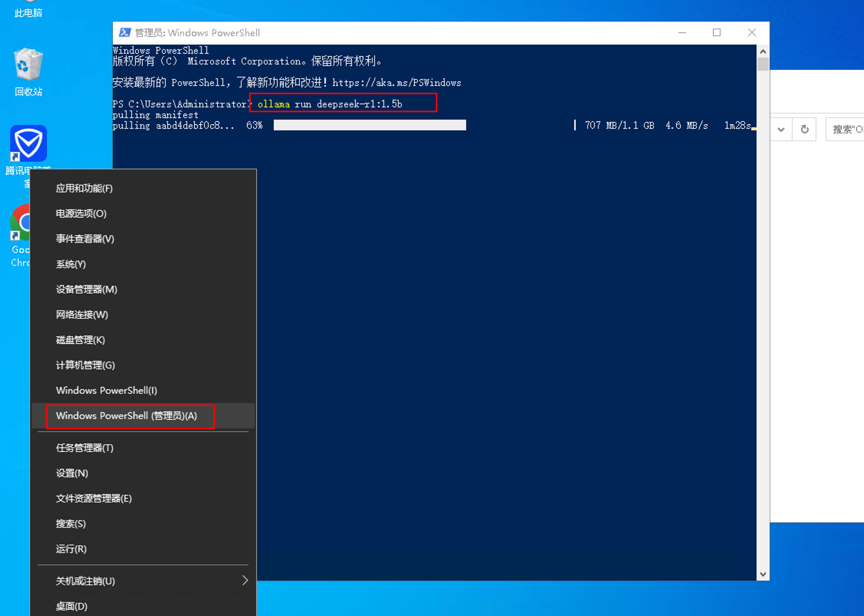Open 磁盘管理(K) entry
This screenshot has width=864, height=616.
[x=143, y=340]
